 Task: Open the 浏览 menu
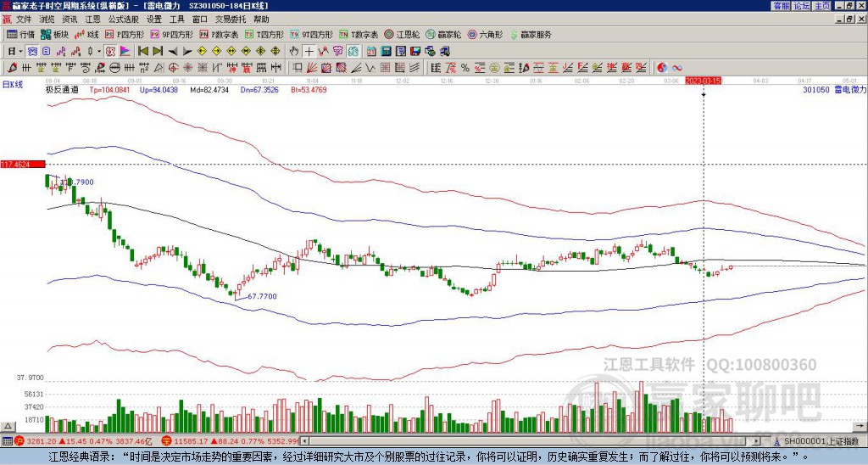pos(47,20)
